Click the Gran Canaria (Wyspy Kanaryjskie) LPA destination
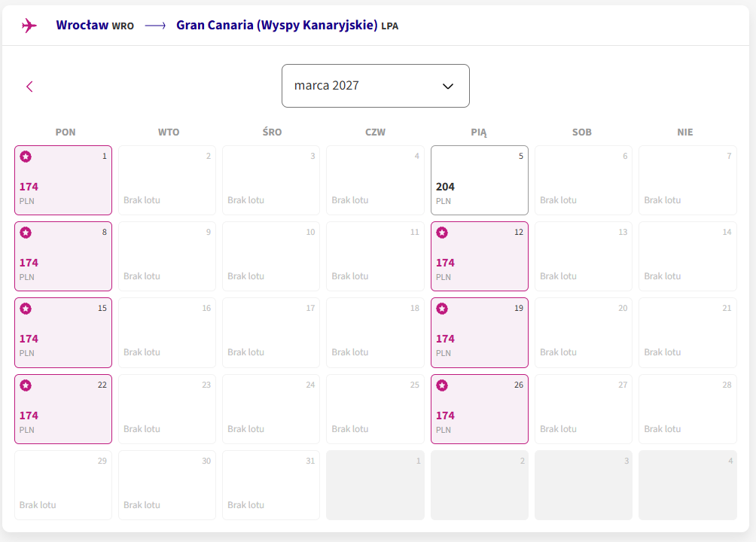This screenshot has height=542, width=756. pos(288,25)
